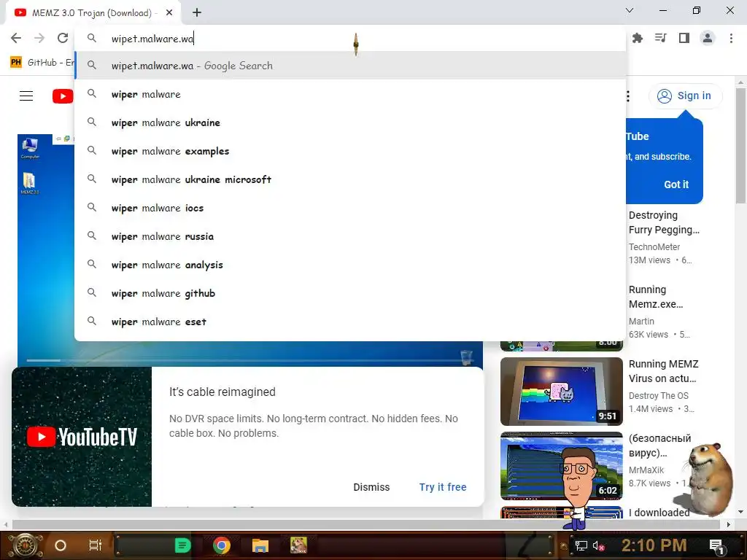Go to YouTube home via logo
The width and height of the screenshot is (747, 560).
coord(63,96)
